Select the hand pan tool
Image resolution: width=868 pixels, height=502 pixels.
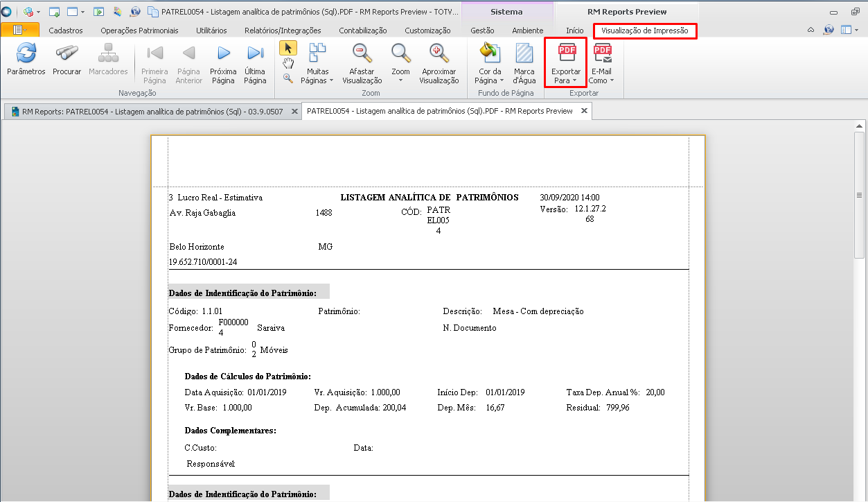tap(288, 63)
